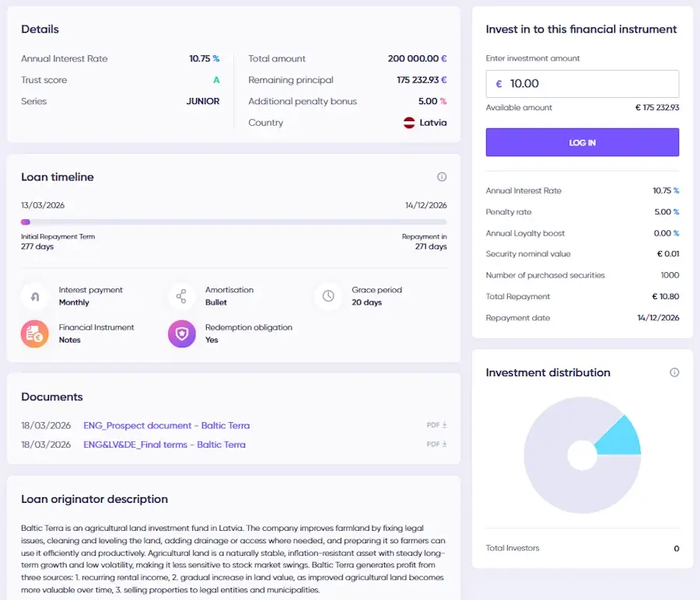The width and height of the screenshot is (700, 600).
Task: Open ENG_Prospect document - Baltic Terra link
Action: [166, 426]
